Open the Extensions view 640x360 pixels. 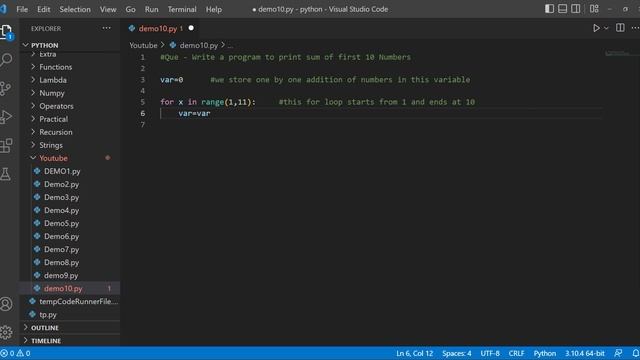[x=6, y=145]
